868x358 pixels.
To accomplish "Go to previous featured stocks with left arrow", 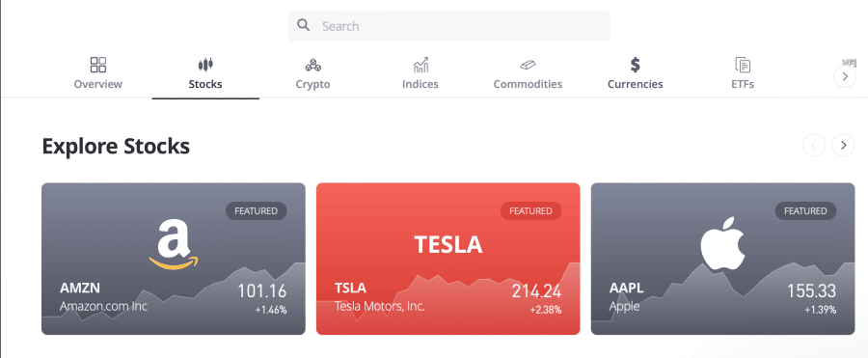I will [814, 145].
